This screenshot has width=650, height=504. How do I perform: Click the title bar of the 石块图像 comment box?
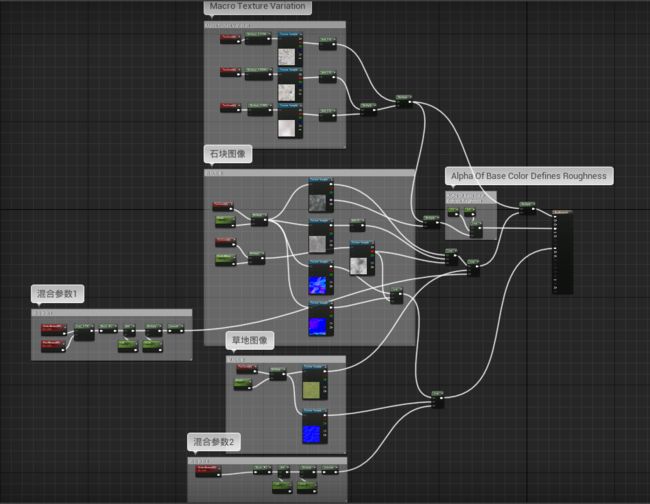coord(309,173)
